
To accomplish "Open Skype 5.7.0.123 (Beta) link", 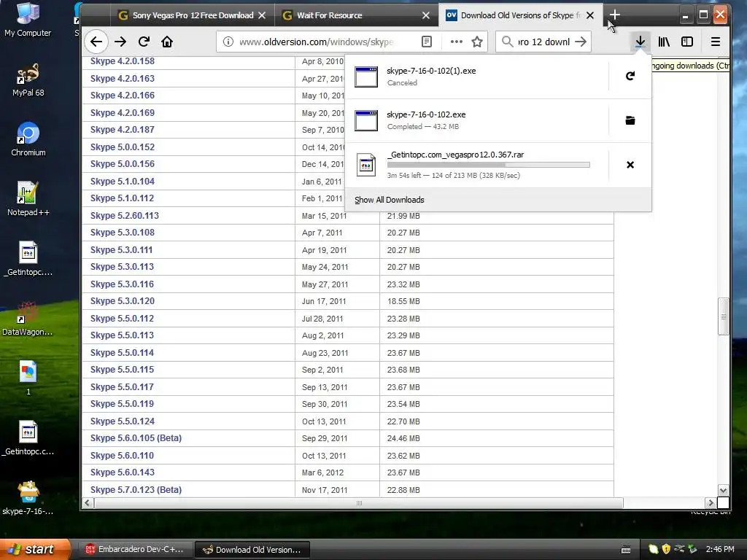I will [x=136, y=489].
